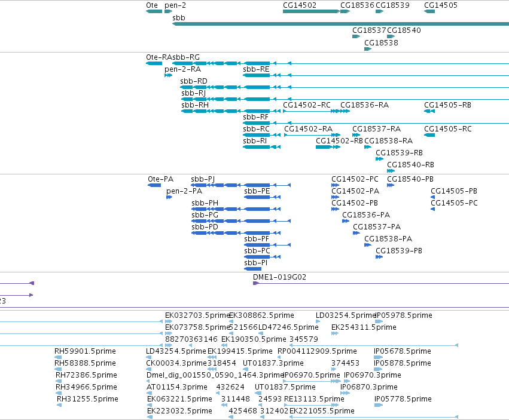Select the CG14502-RB transcript

328,147
